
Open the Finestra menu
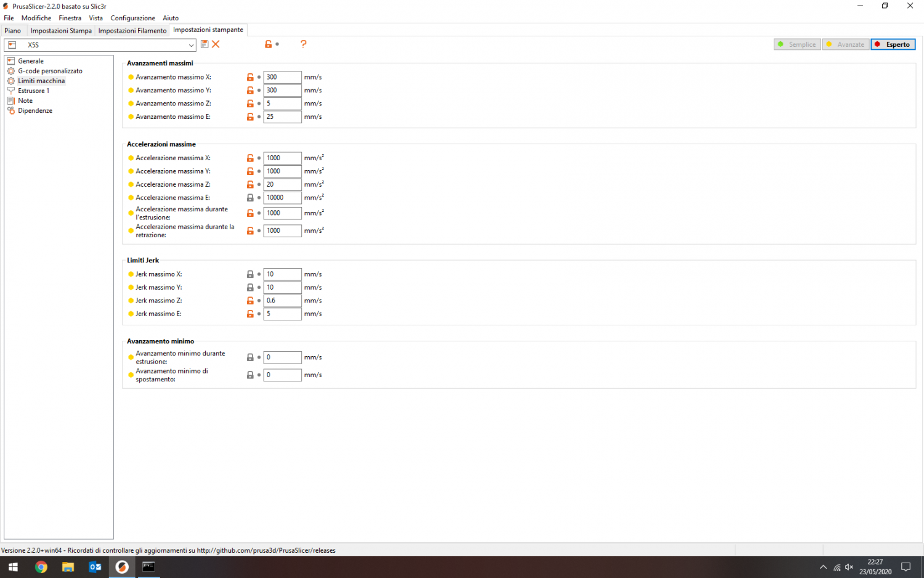click(70, 18)
